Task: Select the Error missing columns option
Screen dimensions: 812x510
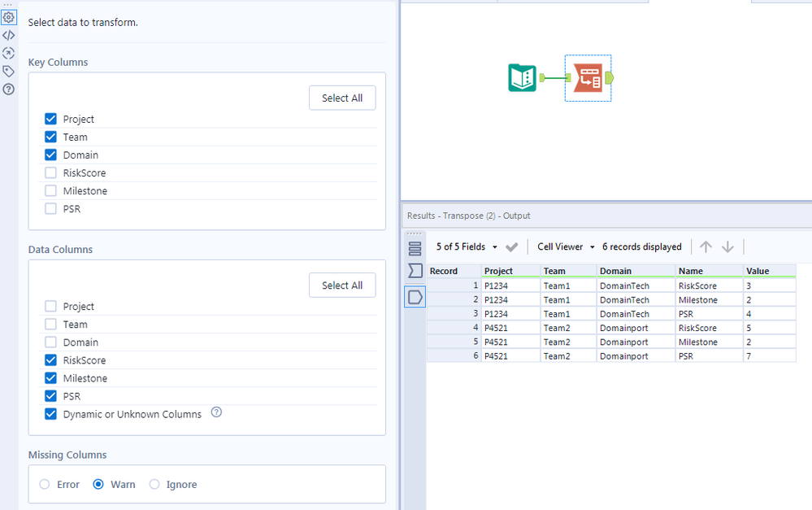Action: (45, 484)
